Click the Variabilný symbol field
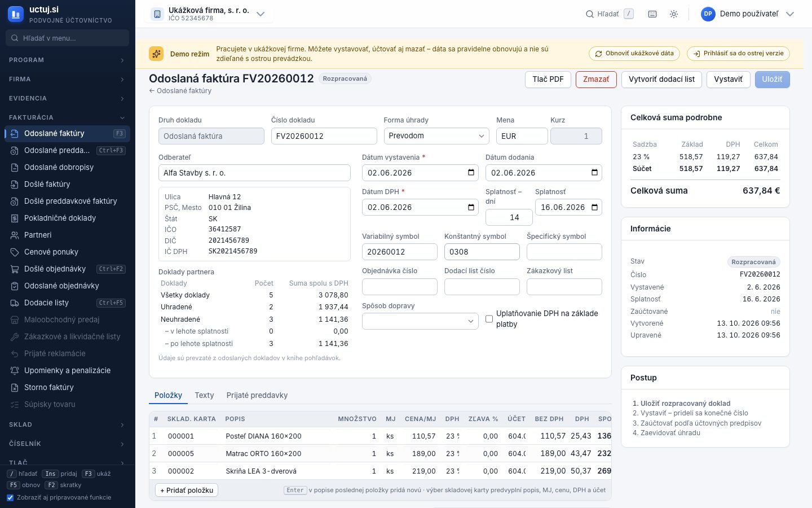The width and height of the screenshot is (812, 508). [x=400, y=252]
